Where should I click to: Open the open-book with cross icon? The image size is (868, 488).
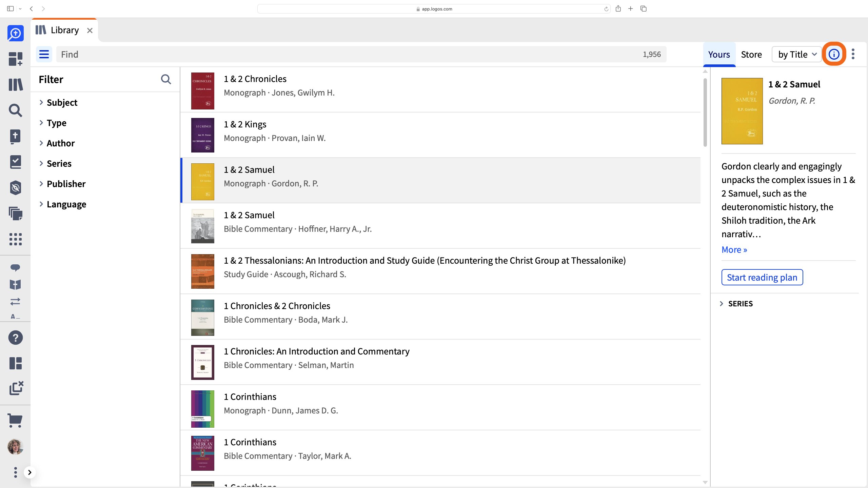pyautogui.click(x=15, y=285)
